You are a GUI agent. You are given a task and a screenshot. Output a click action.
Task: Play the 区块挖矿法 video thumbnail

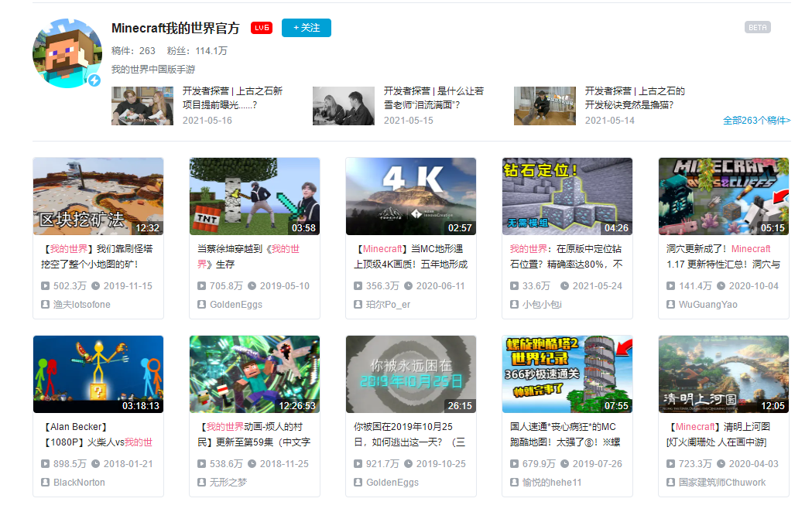coord(98,196)
